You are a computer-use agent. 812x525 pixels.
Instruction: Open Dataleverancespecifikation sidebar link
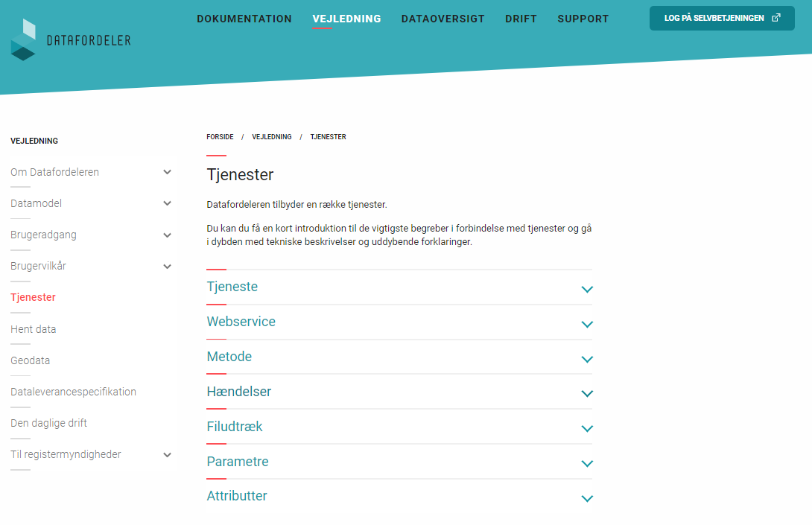pyautogui.click(x=73, y=392)
